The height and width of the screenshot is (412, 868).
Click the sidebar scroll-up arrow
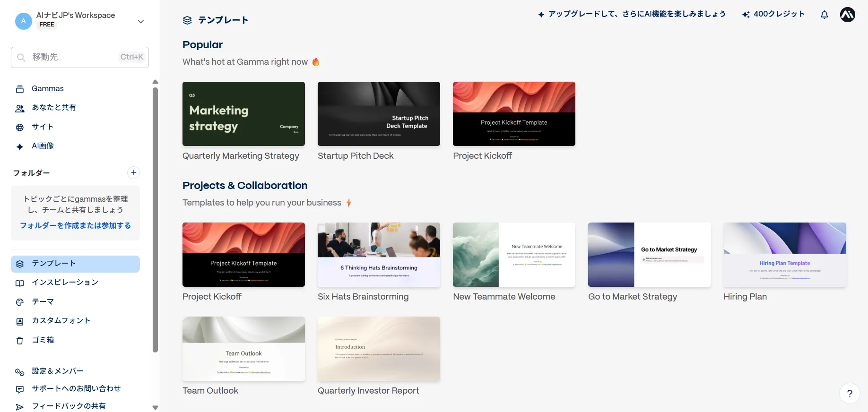155,82
